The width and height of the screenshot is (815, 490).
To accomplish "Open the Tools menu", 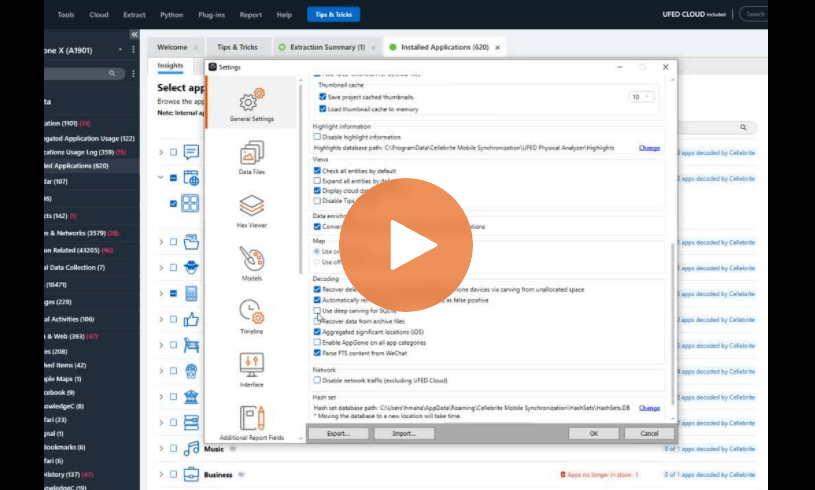I will coord(66,15).
